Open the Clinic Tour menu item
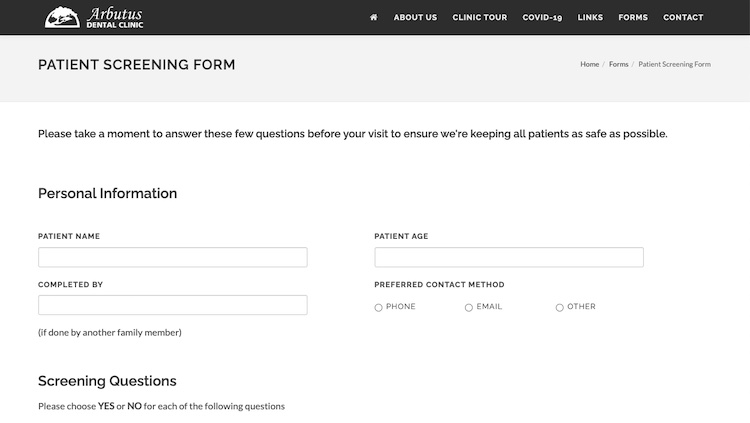Screen dimensions: 750x423 [x=479, y=17]
